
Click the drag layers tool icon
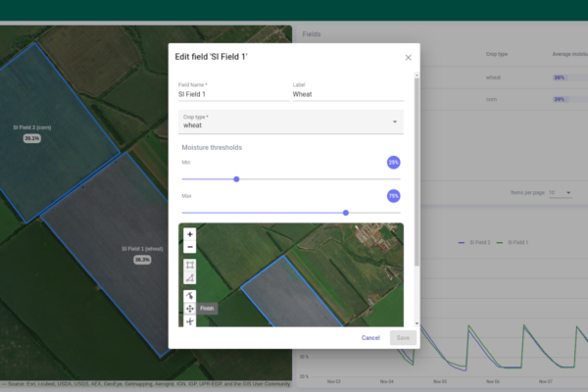[x=190, y=309]
